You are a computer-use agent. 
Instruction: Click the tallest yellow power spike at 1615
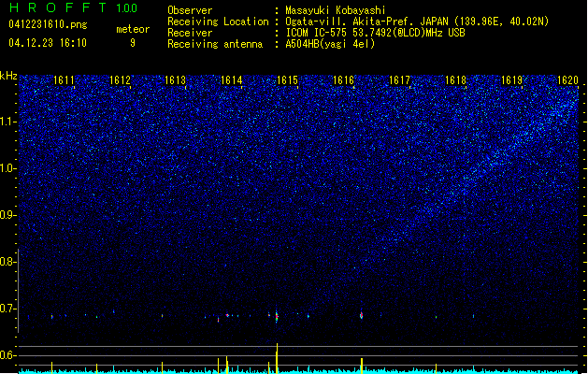point(277,358)
